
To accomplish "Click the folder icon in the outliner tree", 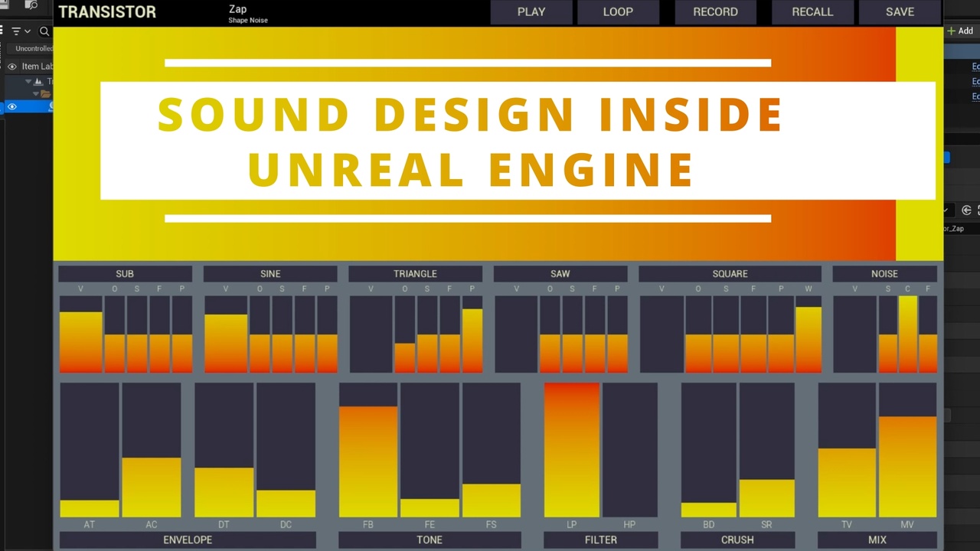I will point(45,93).
